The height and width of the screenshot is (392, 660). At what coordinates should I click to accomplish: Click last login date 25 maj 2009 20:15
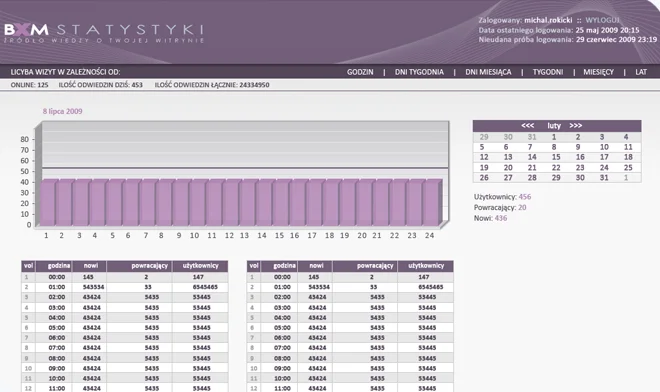click(607, 30)
